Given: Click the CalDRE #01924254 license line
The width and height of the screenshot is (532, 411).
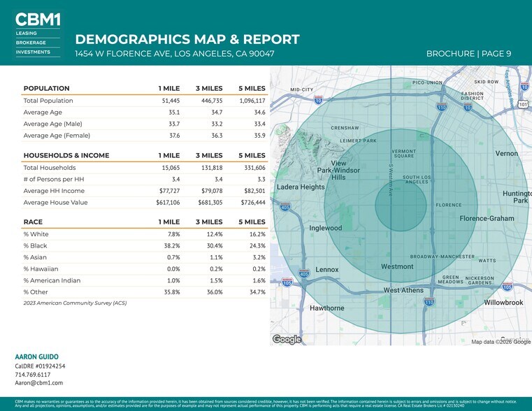Looking at the screenshot, I should (40, 366).
